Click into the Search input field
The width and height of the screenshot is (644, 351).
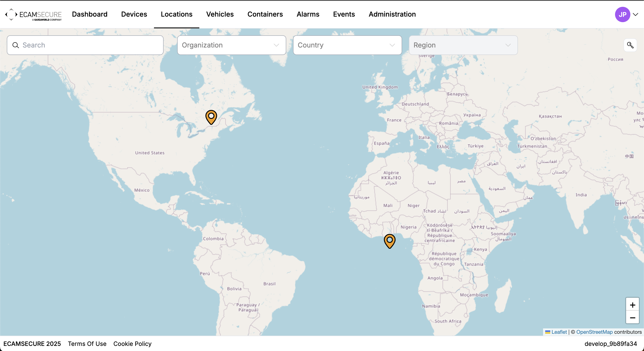pyautogui.click(x=90, y=45)
